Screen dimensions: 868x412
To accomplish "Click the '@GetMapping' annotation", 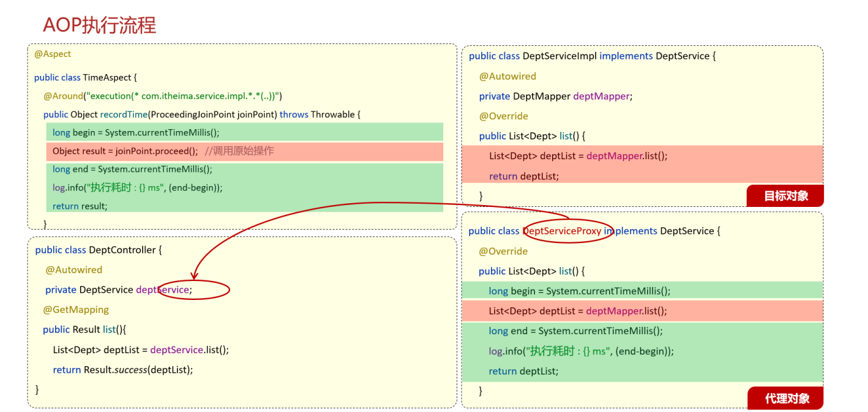I will coord(76,310).
